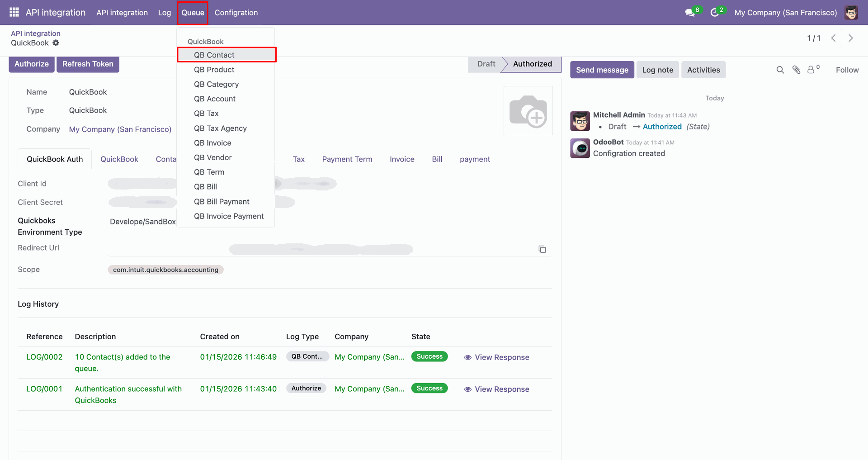Open the Queue menu

193,13
